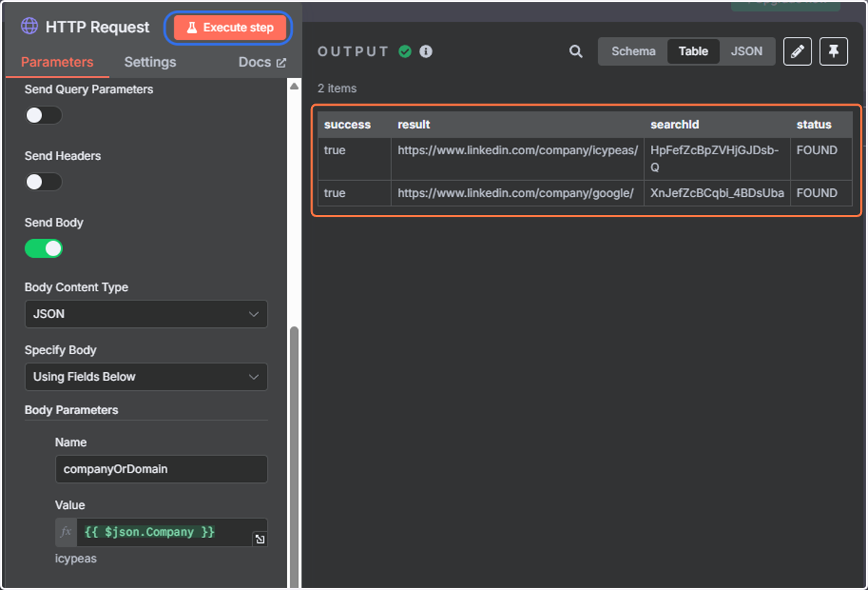Click the Name field companyOrDomain
This screenshot has width=868, height=590.
(x=161, y=469)
